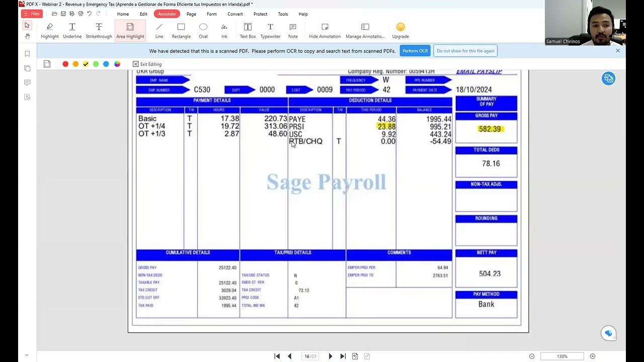Activate the hand pan tool
Image resolution: width=644 pixels, height=362 pixels.
(x=27, y=36)
